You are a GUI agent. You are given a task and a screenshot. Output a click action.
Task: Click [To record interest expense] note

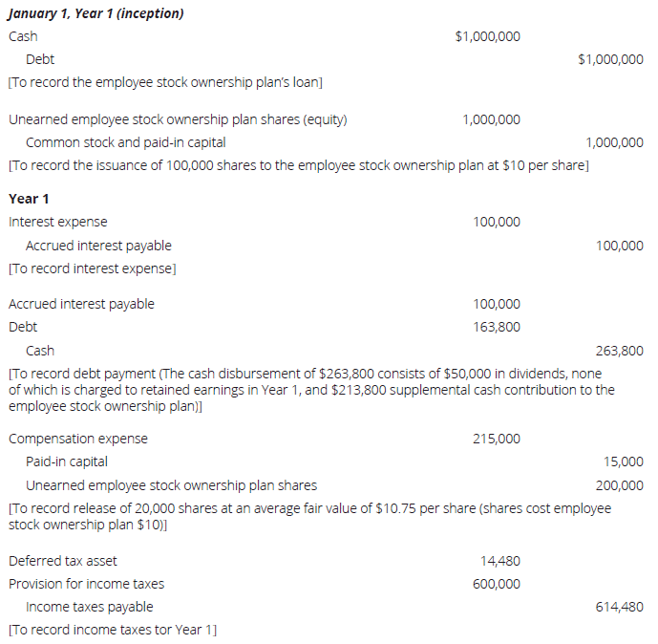coord(93,268)
